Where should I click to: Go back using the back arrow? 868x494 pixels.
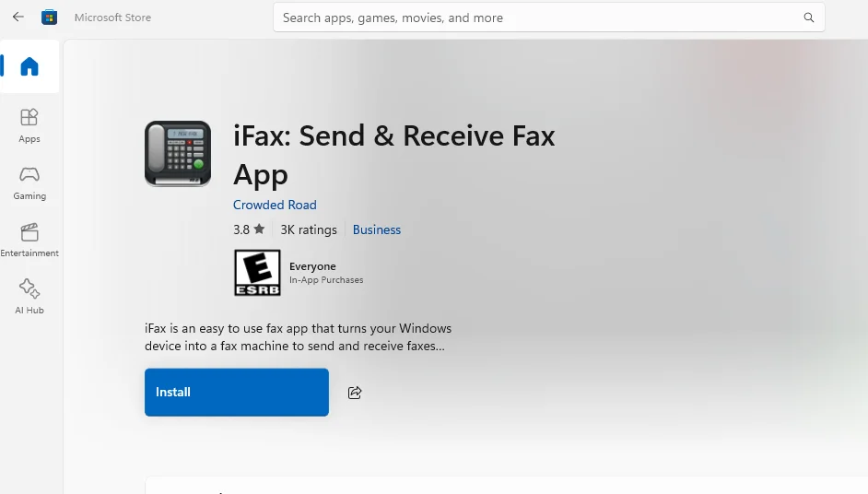[18, 18]
